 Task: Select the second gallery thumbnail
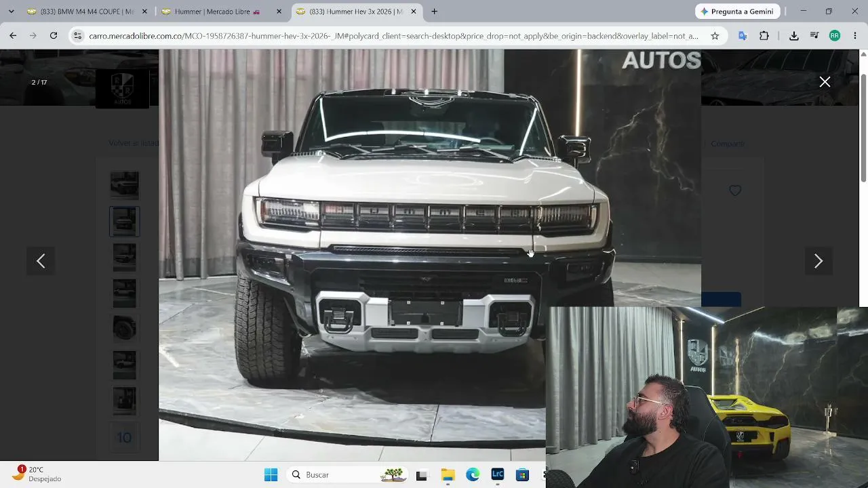pyautogui.click(x=124, y=221)
